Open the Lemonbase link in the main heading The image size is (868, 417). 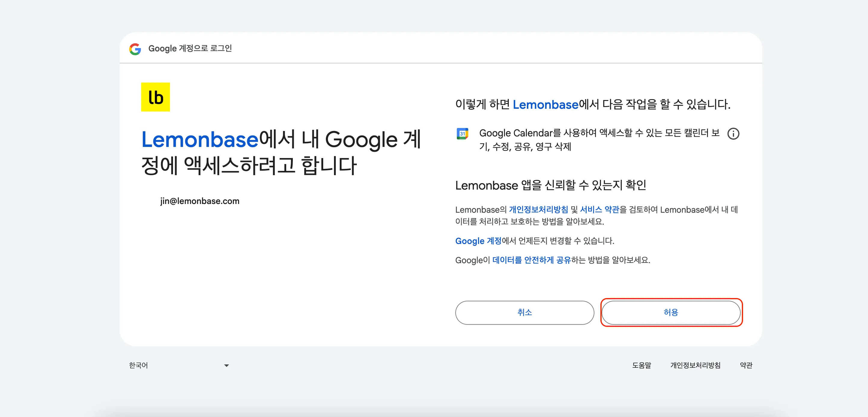pyautogui.click(x=200, y=140)
